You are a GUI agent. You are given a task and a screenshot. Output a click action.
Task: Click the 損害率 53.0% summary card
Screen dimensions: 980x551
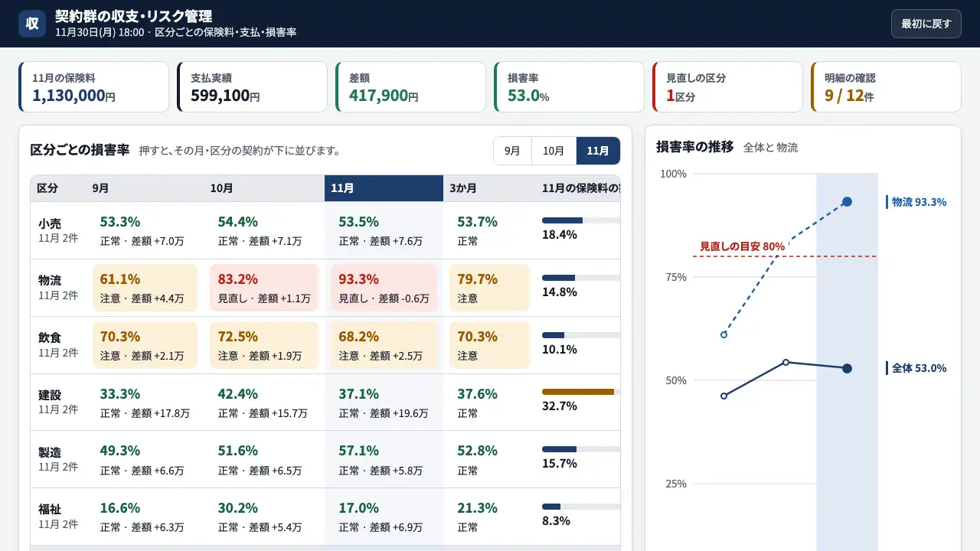[x=569, y=87]
